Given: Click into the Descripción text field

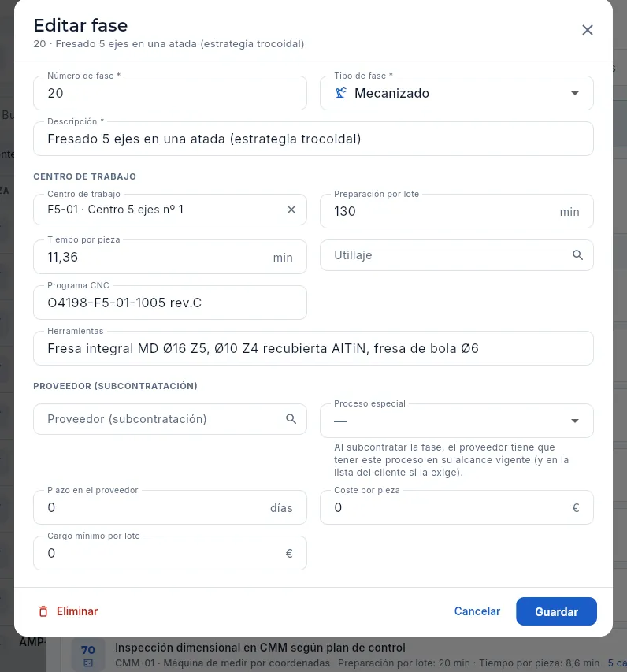Looking at the screenshot, I should pyautogui.click(x=313, y=139).
